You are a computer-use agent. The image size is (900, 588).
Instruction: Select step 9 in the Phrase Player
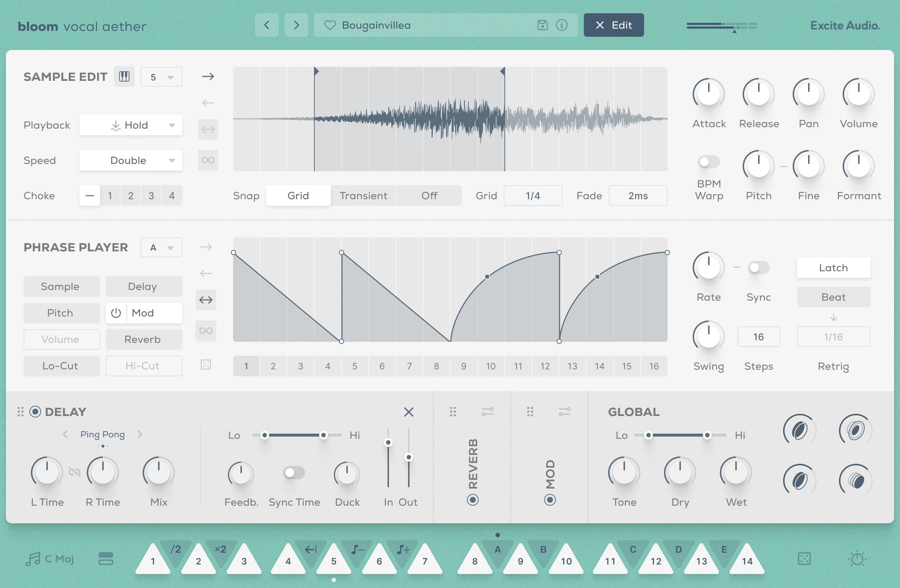click(x=464, y=365)
